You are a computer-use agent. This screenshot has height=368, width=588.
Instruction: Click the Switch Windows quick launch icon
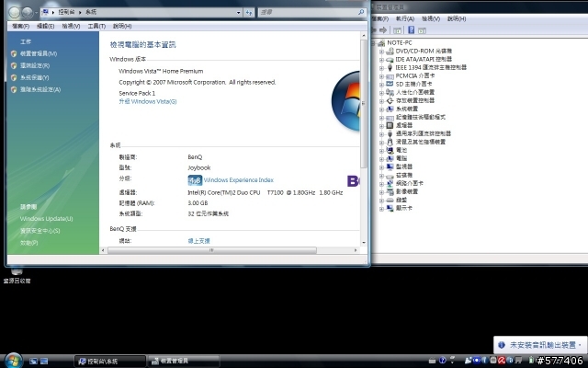pos(44,362)
